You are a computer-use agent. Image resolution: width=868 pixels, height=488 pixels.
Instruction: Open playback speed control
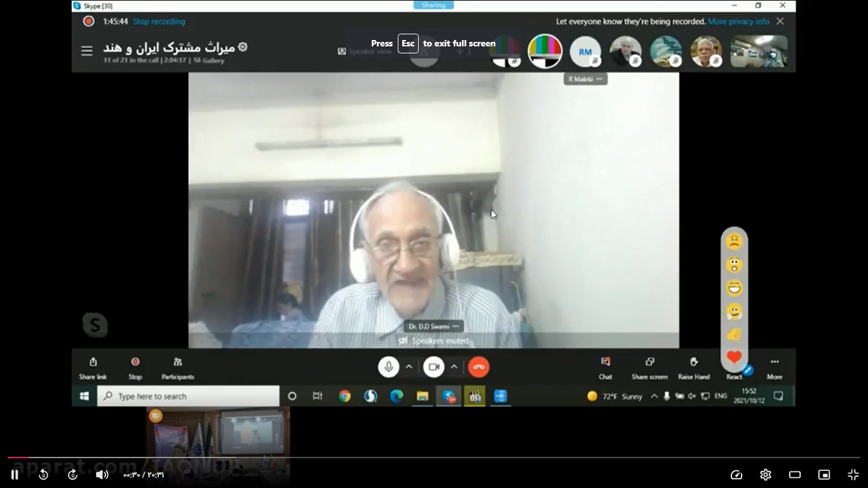(x=736, y=475)
